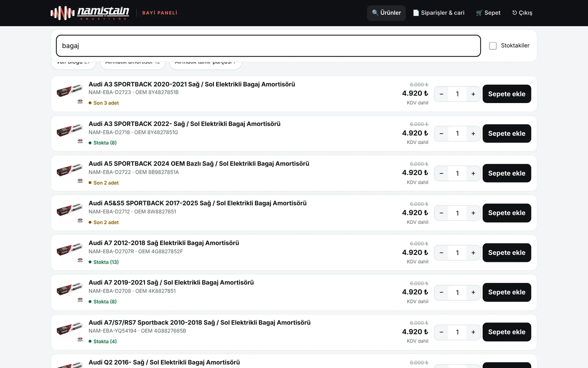Increase quantity for Audi A3 SPORTBACK 2022-
The image size is (588, 368).
tap(473, 134)
